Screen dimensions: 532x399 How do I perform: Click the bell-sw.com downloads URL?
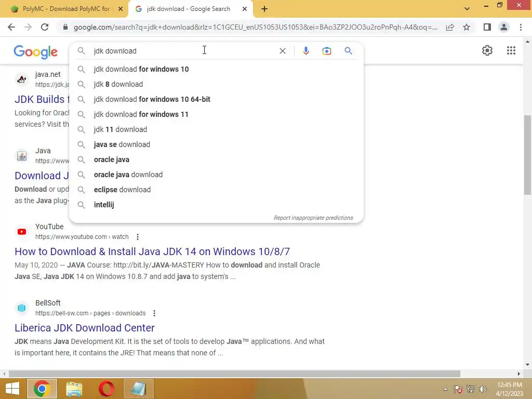pyautogui.click(x=90, y=313)
